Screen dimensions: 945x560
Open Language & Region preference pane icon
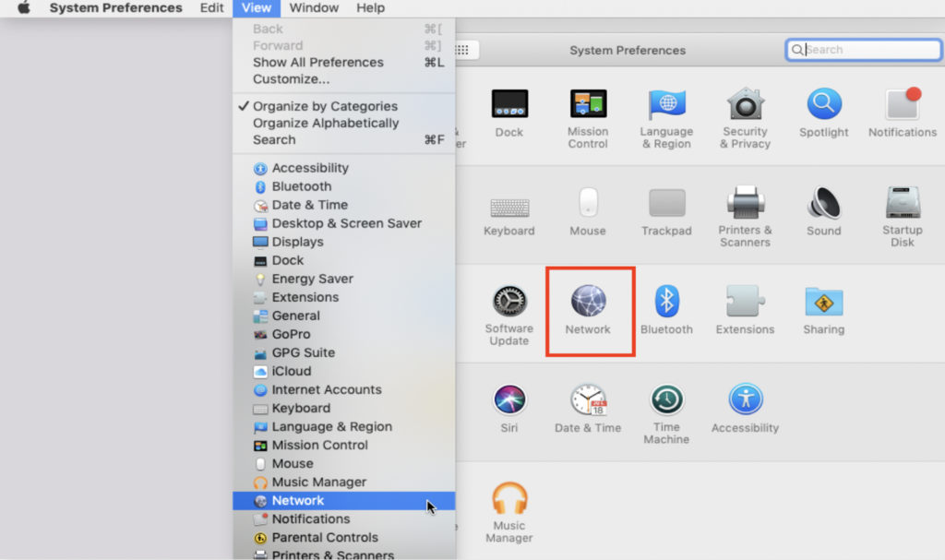(x=666, y=103)
